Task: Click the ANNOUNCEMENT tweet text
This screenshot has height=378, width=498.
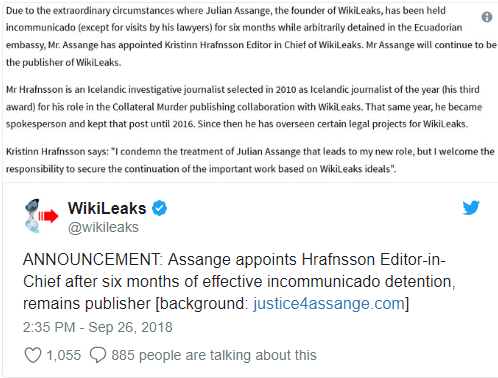Action: (239, 282)
